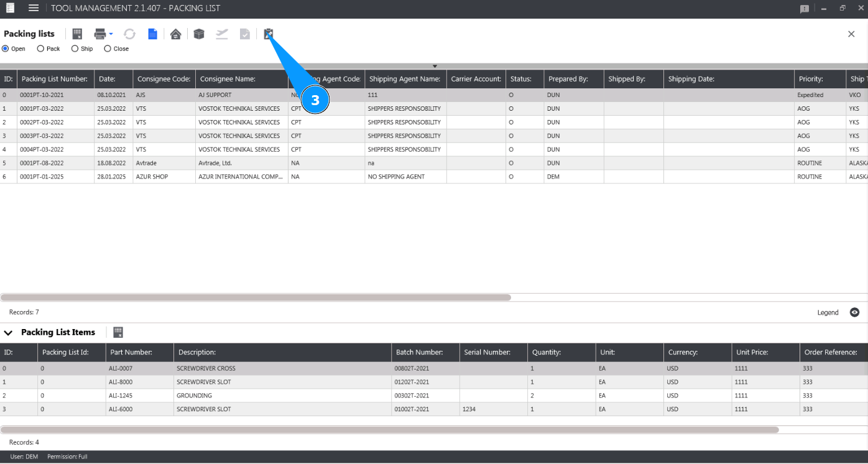The width and height of the screenshot is (868, 464).
Task: Select the Ship radio button
Action: coord(75,49)
